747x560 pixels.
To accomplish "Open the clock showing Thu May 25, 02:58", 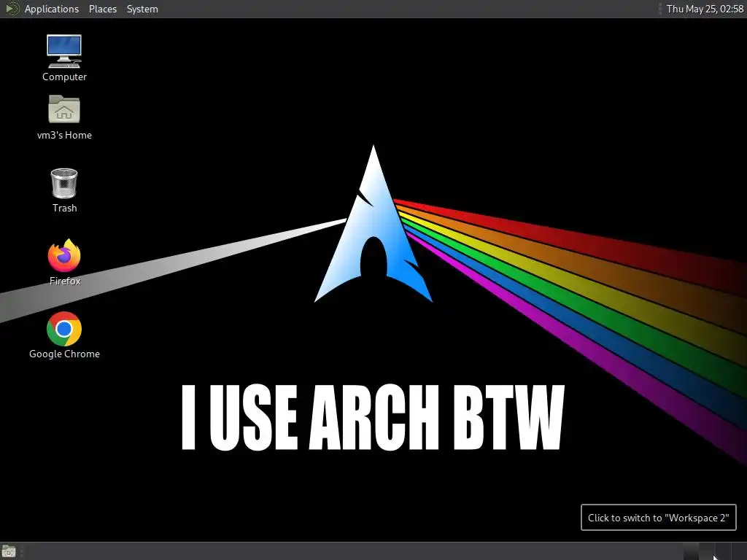I will 705,9.
